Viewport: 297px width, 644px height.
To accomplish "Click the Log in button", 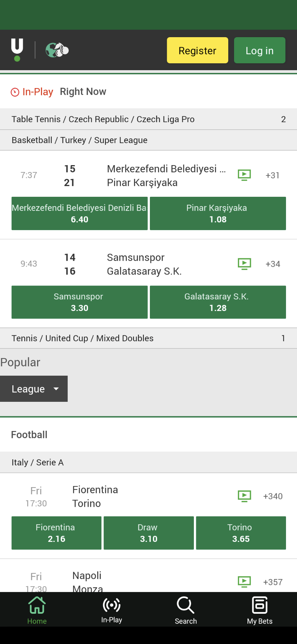I will [260, 50].
